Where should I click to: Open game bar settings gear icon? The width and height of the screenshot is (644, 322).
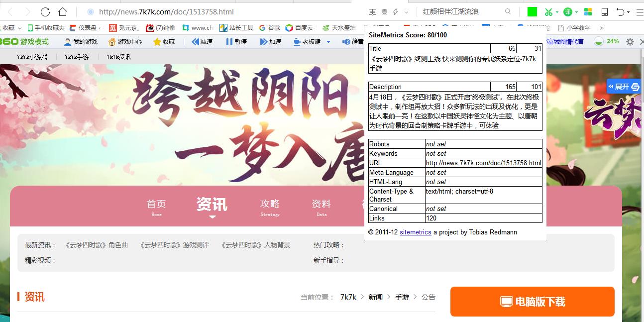pyautogui.click(x=630, y=42)
